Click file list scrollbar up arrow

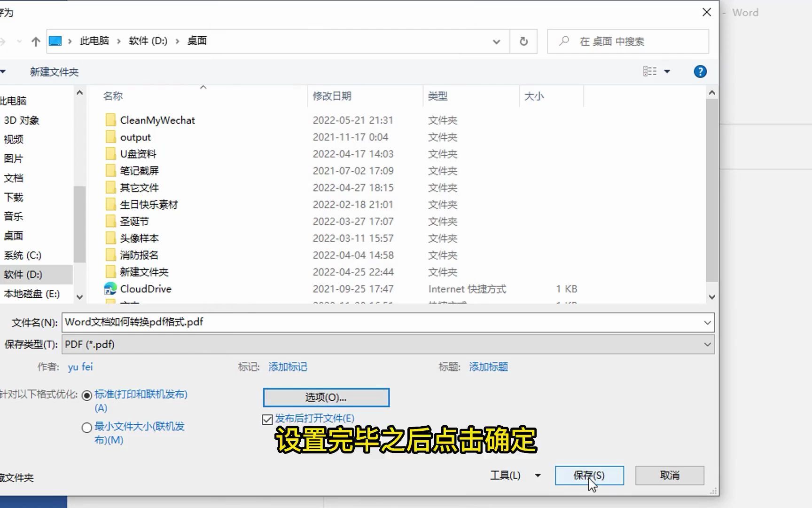coord(712,93)
